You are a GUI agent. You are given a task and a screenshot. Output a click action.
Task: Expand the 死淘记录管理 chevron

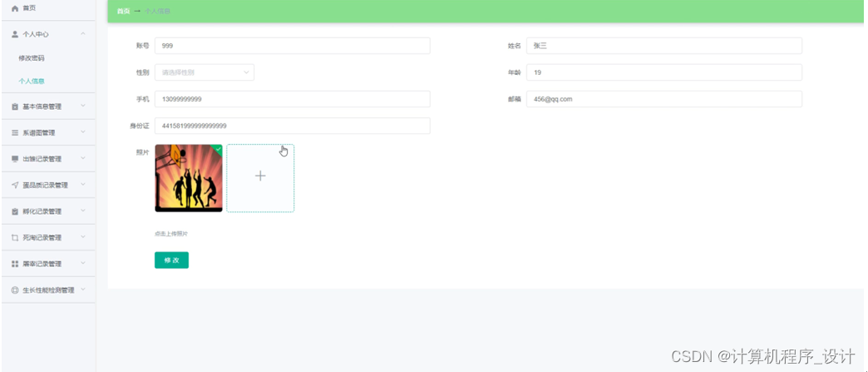pyautogui.click(x=83, y=236)
